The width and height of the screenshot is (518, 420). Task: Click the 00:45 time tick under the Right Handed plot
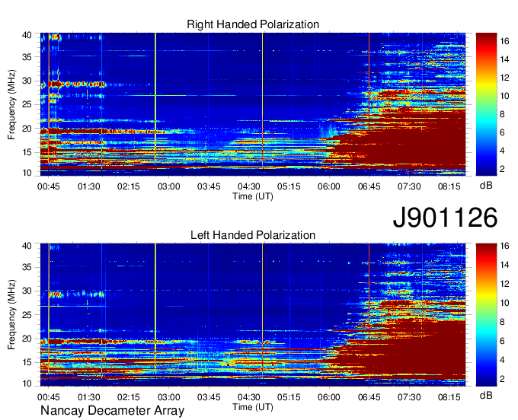tap(49, 186)
